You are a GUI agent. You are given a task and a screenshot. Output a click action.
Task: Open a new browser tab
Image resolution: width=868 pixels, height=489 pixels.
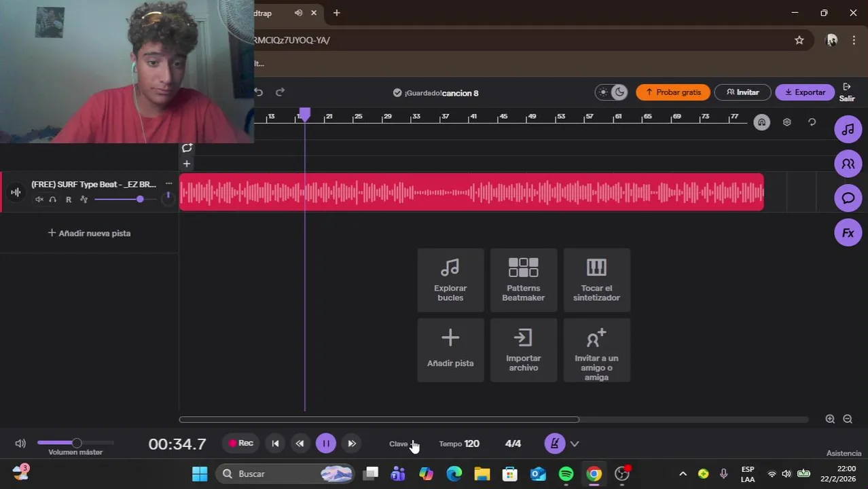pyautogui.click(x=336, y=13)
